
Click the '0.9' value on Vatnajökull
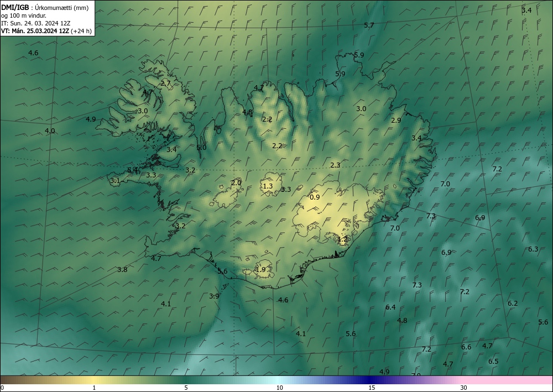point(315,197)
